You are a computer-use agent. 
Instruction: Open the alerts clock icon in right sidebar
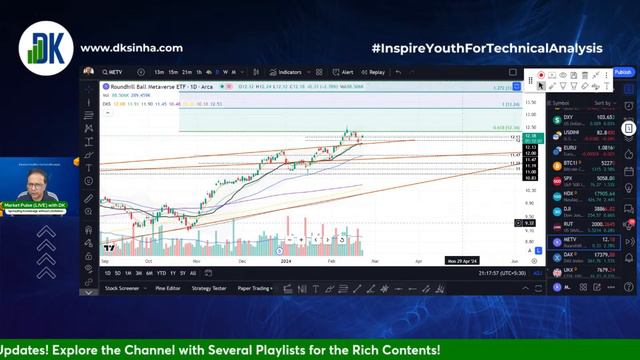pyautogui.click(x=629, y=106)
